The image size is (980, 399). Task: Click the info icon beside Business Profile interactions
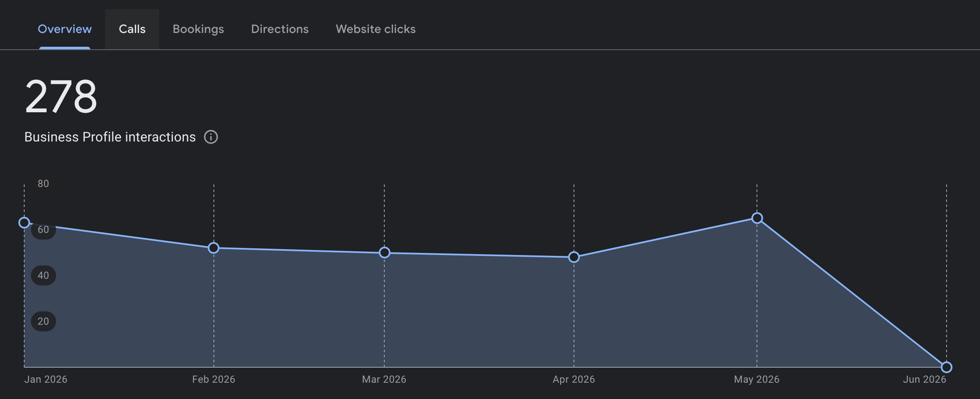211,137
